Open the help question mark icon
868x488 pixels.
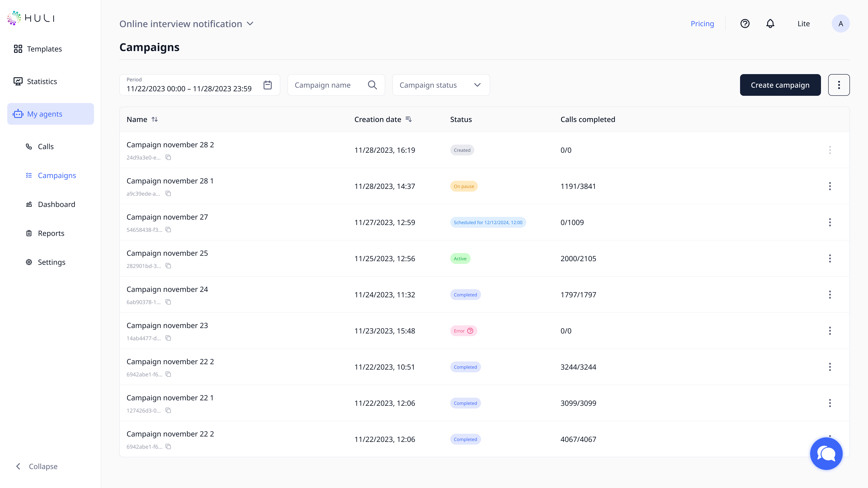(745, 24)
